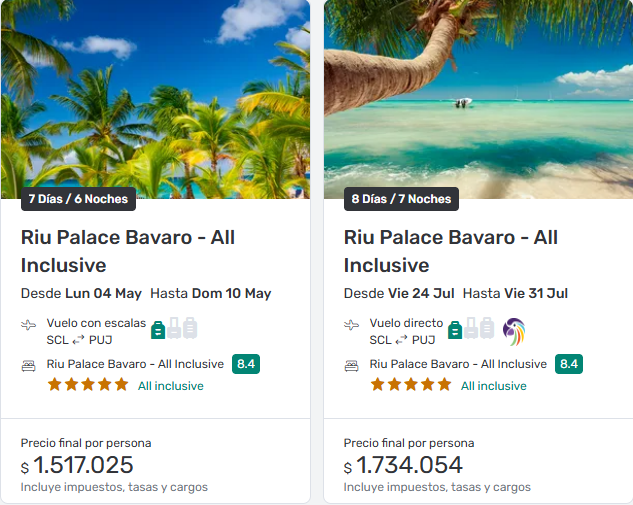
Task: Click the palm trees photo on the left card
Action: [x=155, y=95]
